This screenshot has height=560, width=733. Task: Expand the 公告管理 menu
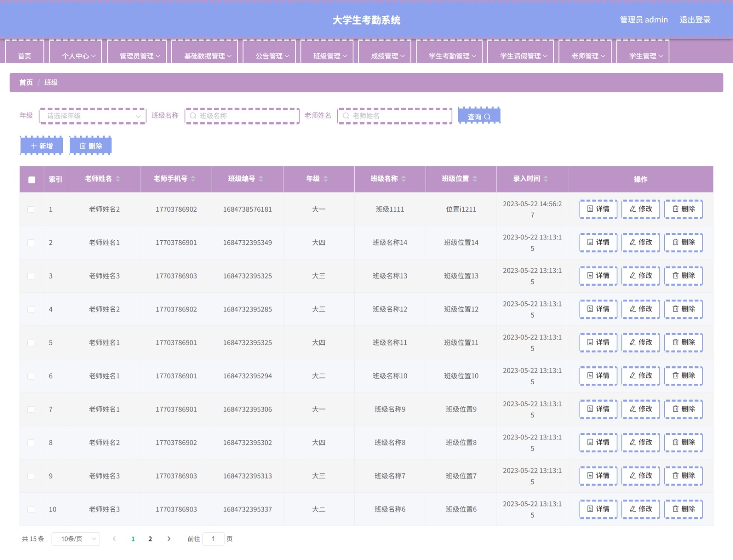[269, 52]
